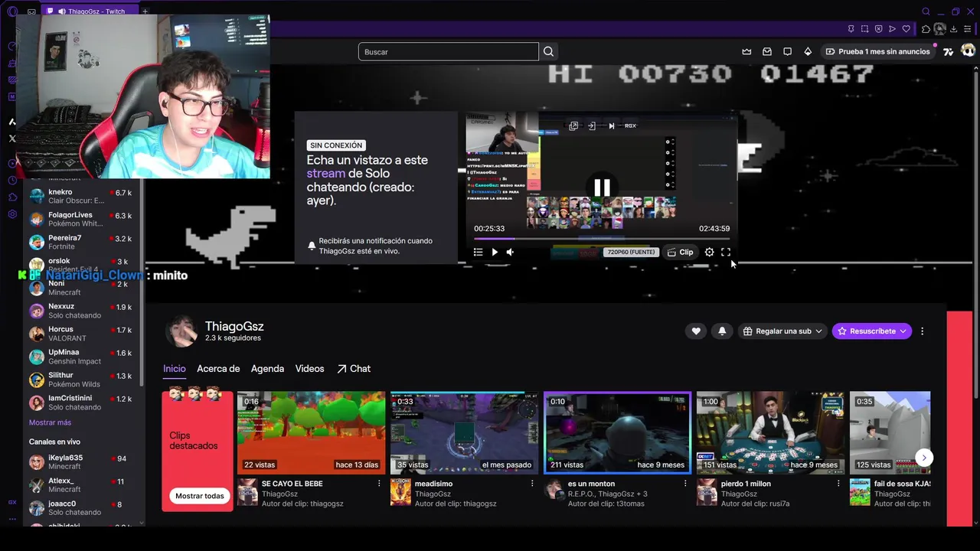Screen dimensions: 980x551
Task: Click the browser snapshot icon in address bar
Action: point(864,29)
